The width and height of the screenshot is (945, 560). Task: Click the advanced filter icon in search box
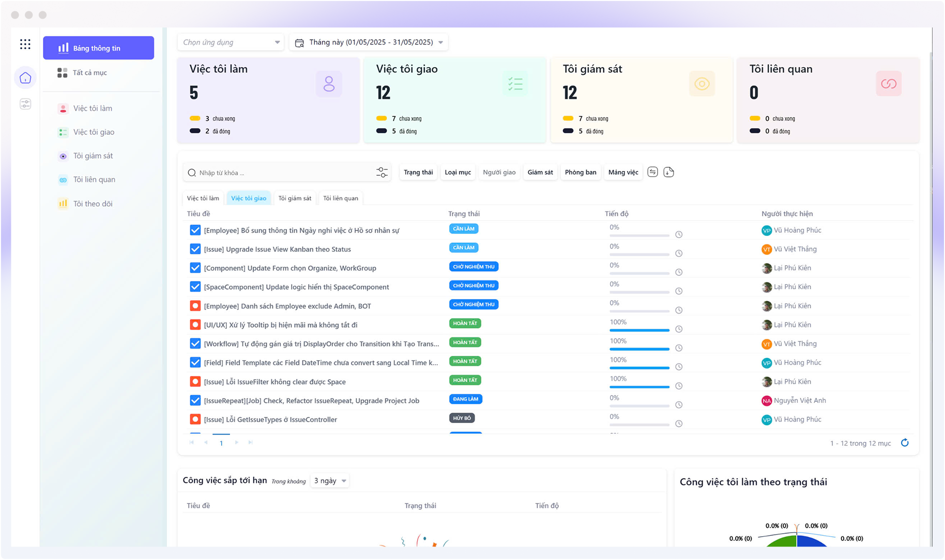tap(382, 173)
